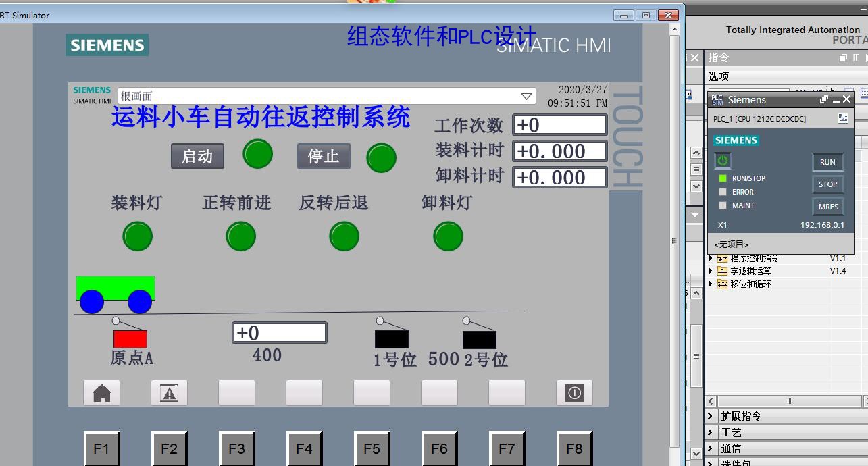
Task: Click the 字逻辑运算 folder icon
Action: pyautogui.click(x=722, y=271)
